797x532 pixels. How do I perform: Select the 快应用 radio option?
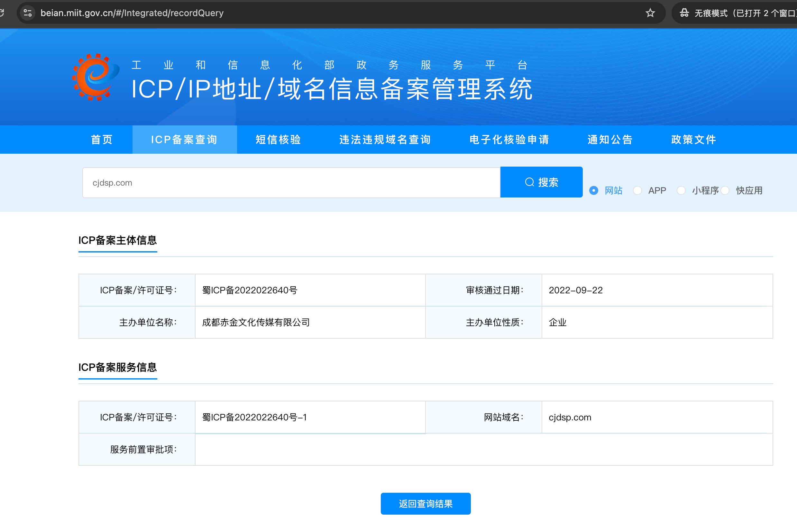725,190
